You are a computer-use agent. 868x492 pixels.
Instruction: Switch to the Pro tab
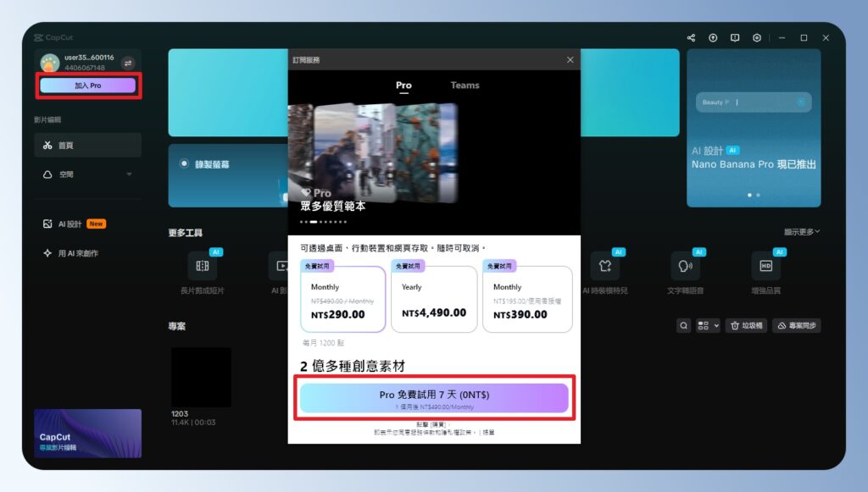tap(403, 86)
